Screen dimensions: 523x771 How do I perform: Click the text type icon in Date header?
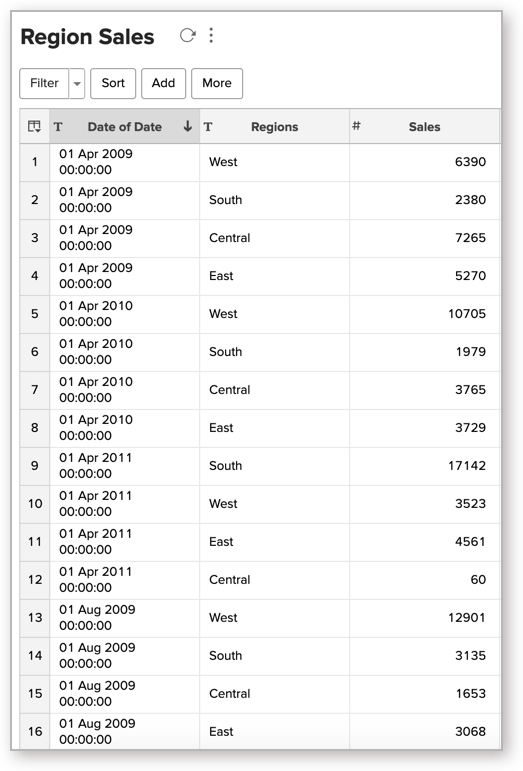58,127
